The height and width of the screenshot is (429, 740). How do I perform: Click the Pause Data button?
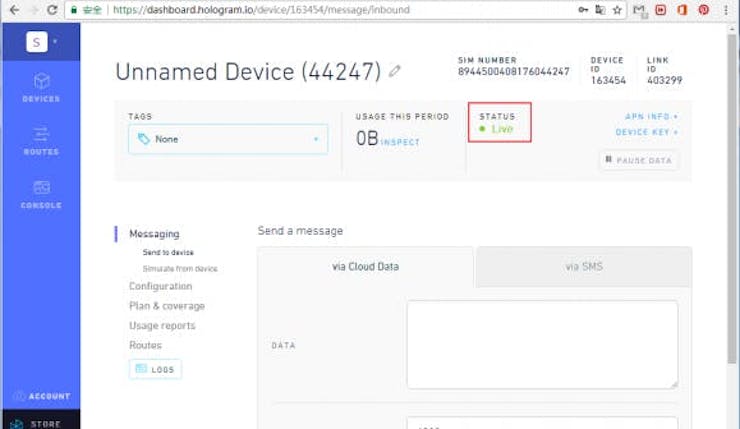click(x=639, y=160)
